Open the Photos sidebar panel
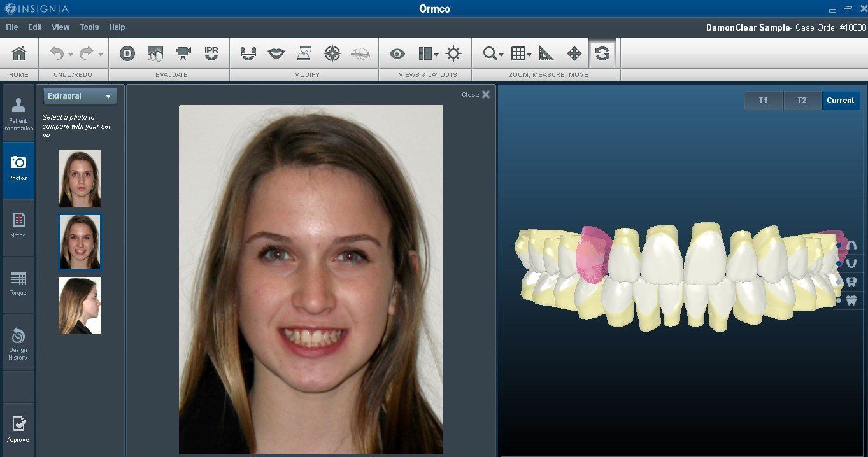The height and width of the screenshot is (457, 868). click(x=18, y=169)
